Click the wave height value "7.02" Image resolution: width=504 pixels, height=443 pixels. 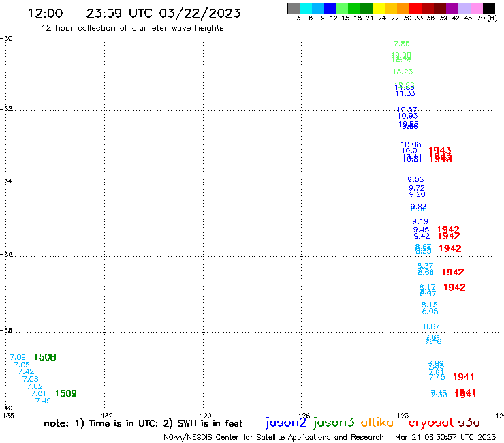point(34,386)
